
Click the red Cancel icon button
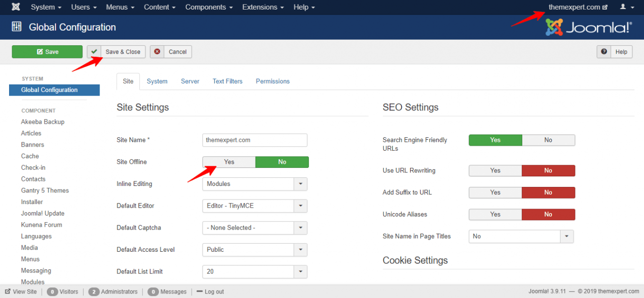[x=157, y=52]
